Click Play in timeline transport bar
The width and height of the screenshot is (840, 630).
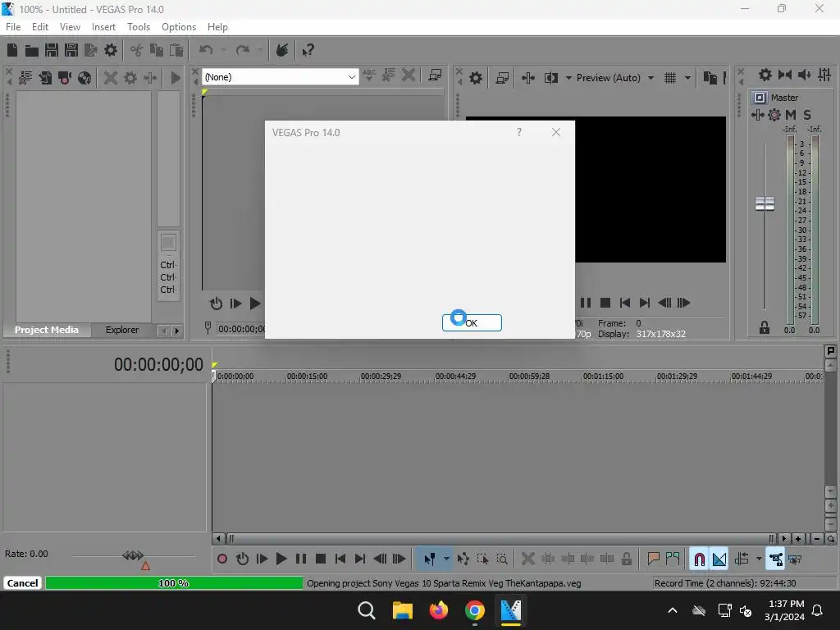[x=281, y=559]
